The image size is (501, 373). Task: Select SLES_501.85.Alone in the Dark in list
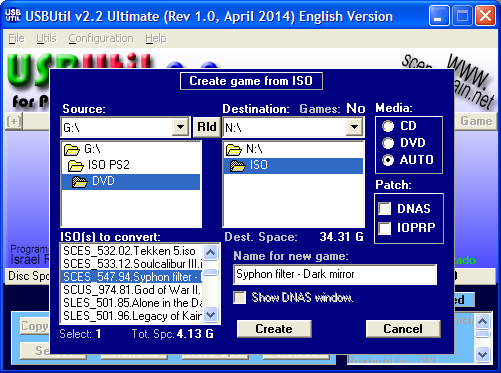coord(132,303)
